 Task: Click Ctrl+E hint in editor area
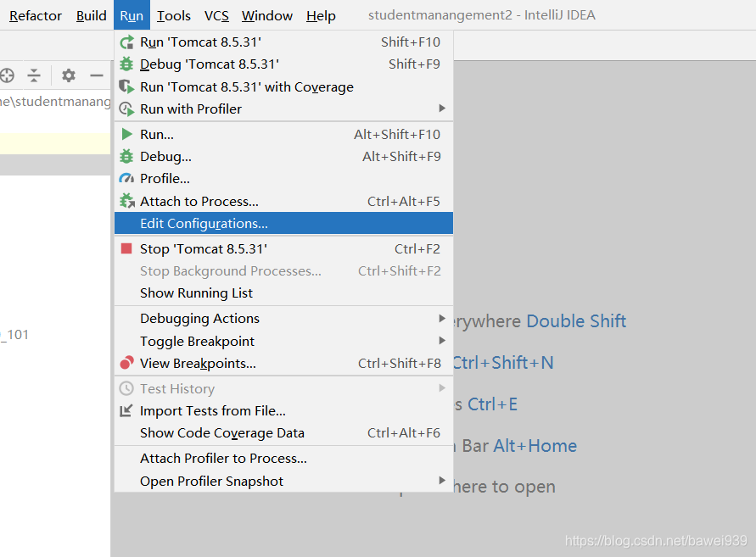click(492, 404)
